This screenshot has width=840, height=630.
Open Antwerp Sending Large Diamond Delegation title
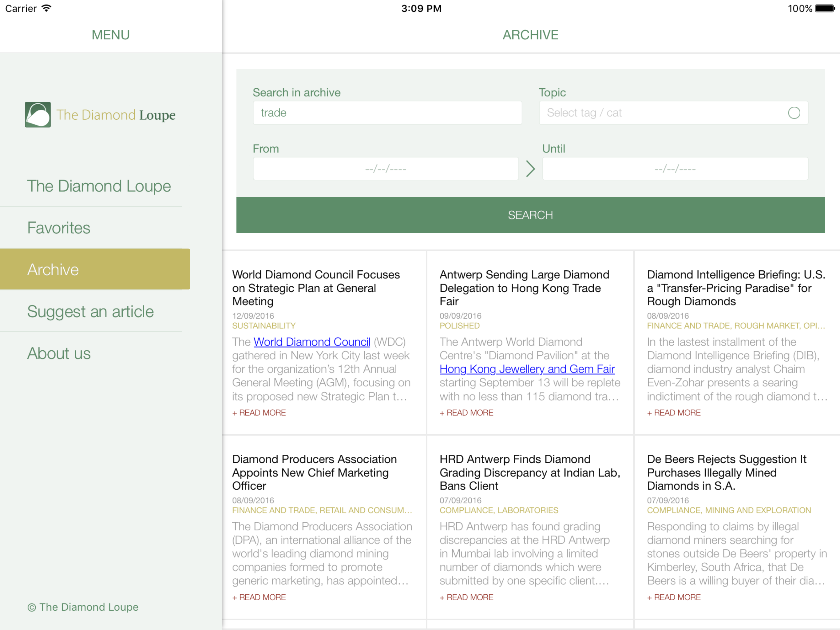pos(525,288)
